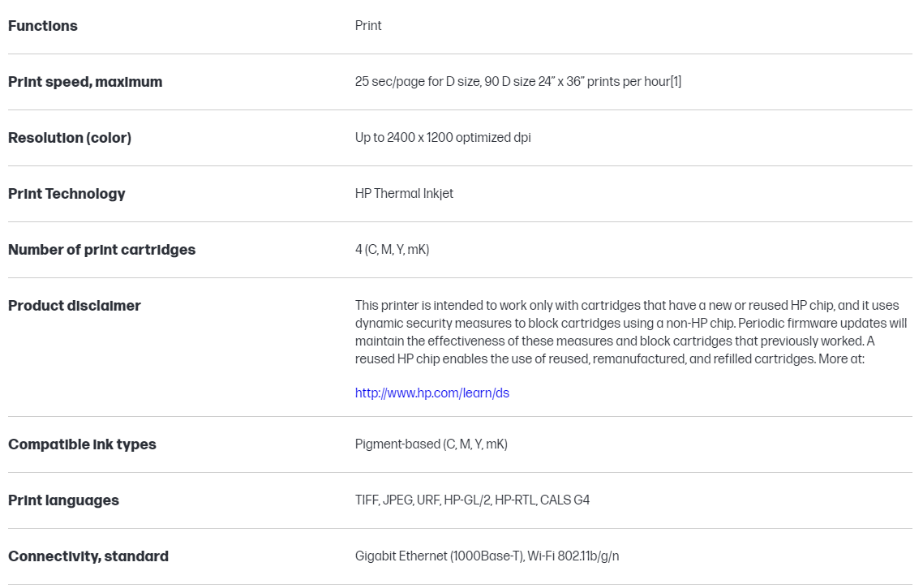923x588 pixels.
Task: Select the 'Pigment-based (C, M, Y, mK)' value
Action: (x=431, y=444)
